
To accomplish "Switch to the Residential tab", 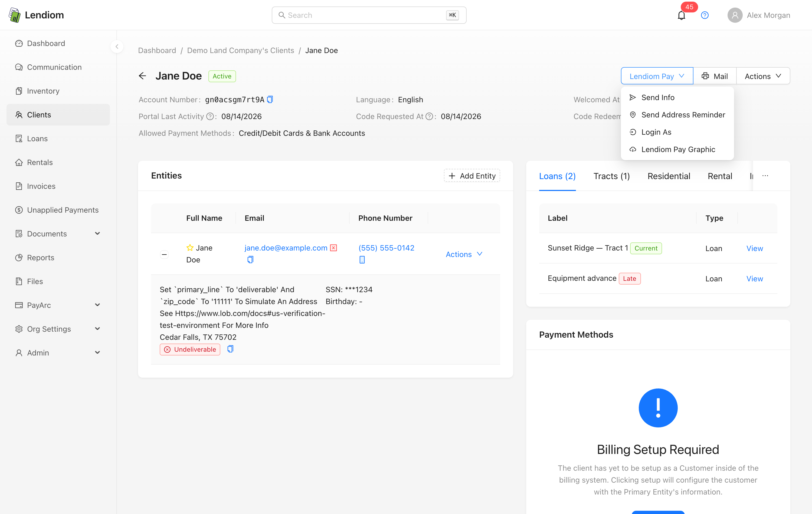I will pyautogui.click(x=669, y=176).
